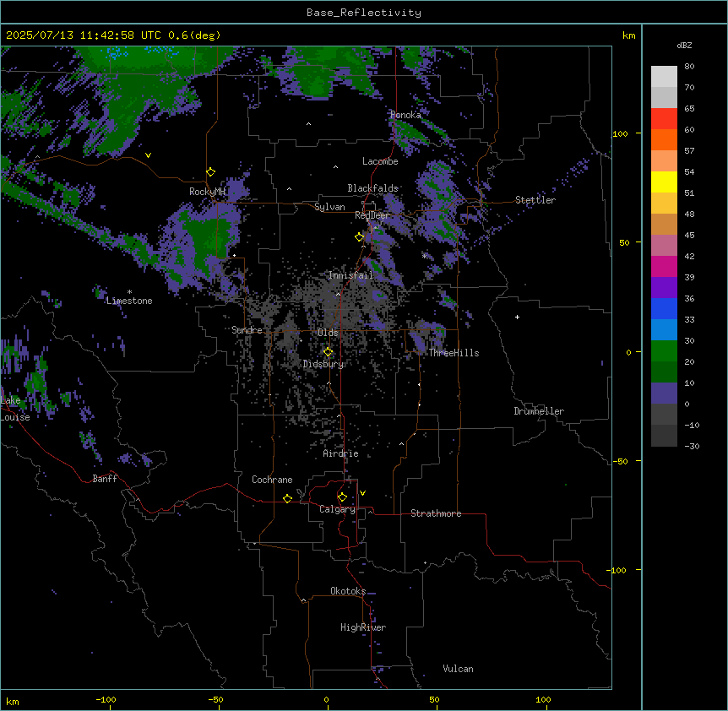The height and width of the screenshot is (711, 728).
Task: Click the -30 value on dBZ legend
Action: 692,447
